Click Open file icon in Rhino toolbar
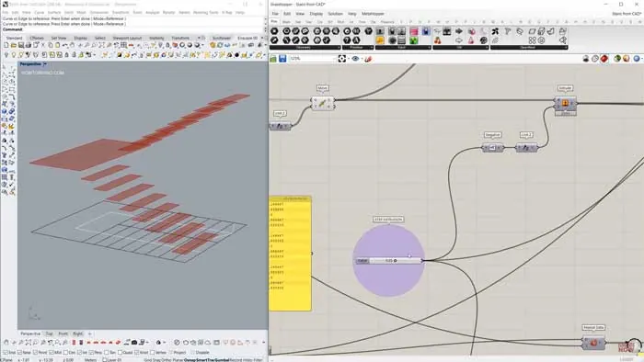Viewport: 644px width, 362px height. pyautogui.click(x=13, y=45)
